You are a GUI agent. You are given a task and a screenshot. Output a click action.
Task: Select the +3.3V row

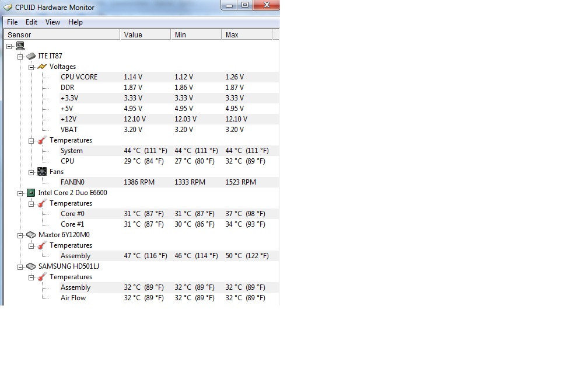[169, 98]
